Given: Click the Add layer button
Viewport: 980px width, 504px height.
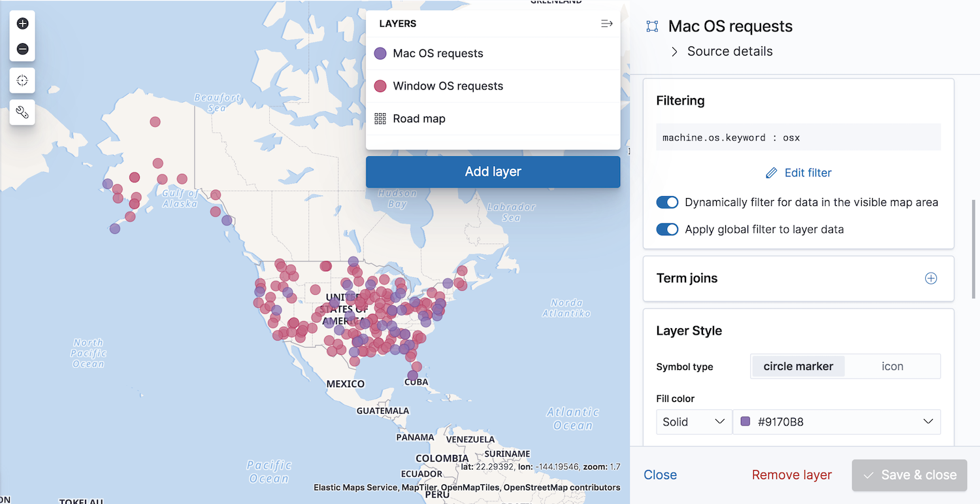Looking at the screenshot, I should (493, 172).
